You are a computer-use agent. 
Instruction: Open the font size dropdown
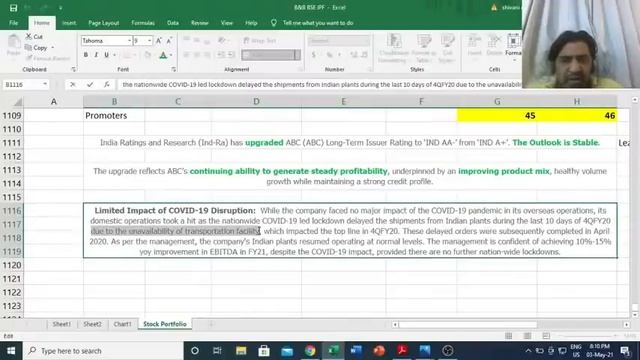(x=149, y=41)
